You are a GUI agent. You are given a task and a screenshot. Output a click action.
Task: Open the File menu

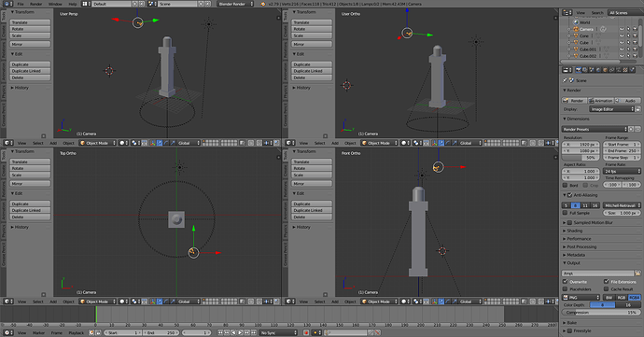[21, 4]
